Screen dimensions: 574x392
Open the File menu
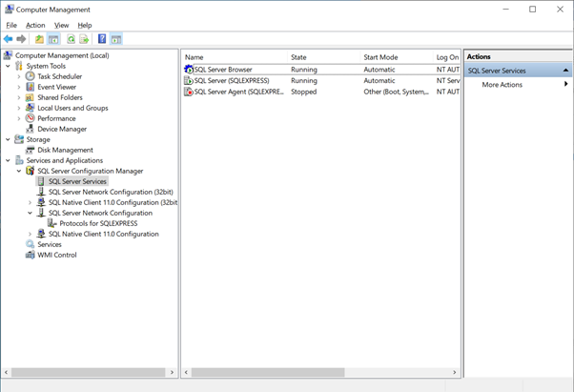point(11,25)
